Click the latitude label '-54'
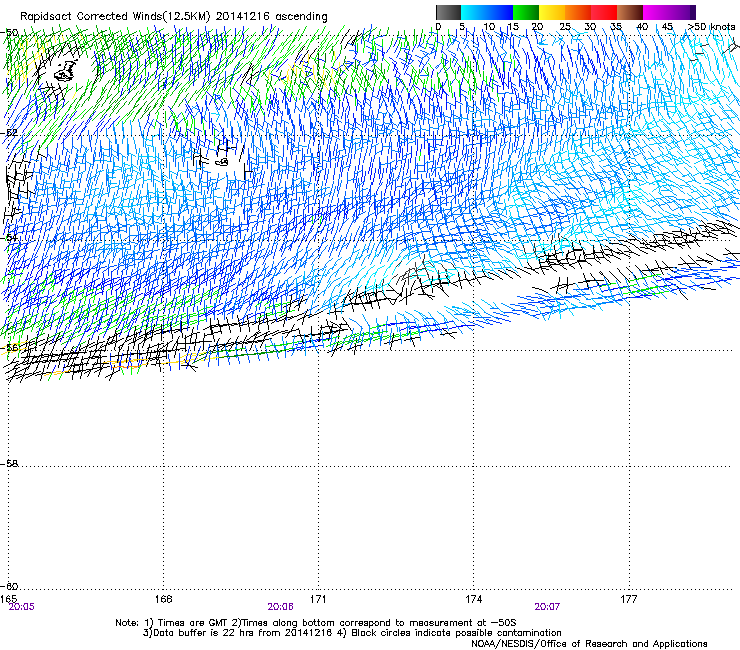Screen dimensions: 740x650 point(9,237)
